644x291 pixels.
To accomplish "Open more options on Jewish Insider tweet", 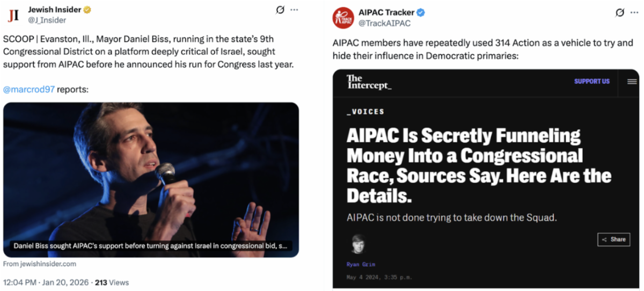I will pyautogui.click(x=294, y=10).
